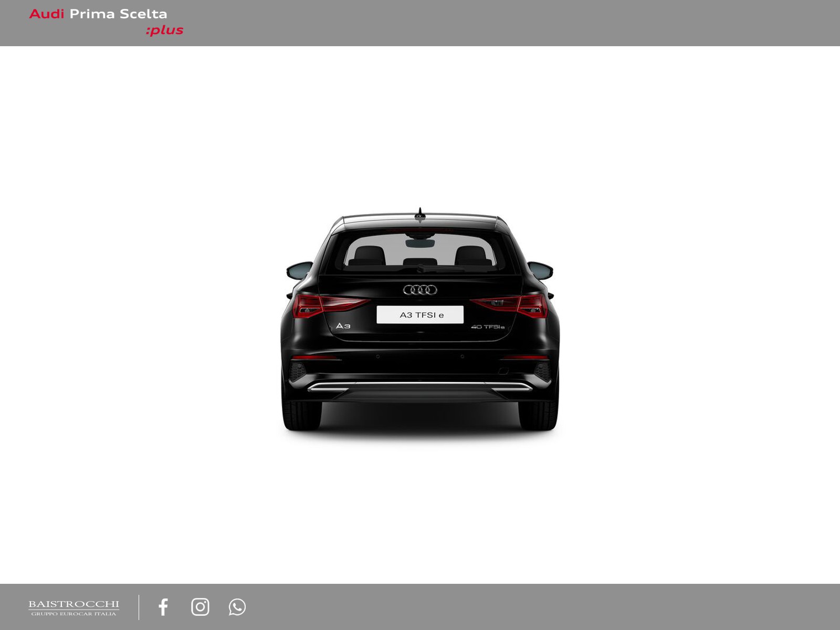The width and height of the screenshot is (840, 630).
Task: Click the black Audi A3 car image
Action: (420, 319)
